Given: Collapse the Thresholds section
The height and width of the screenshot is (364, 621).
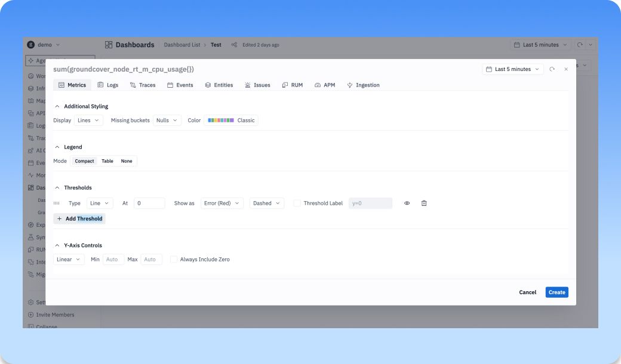Looking at the screenshot, I should click(x=57, y=187).
